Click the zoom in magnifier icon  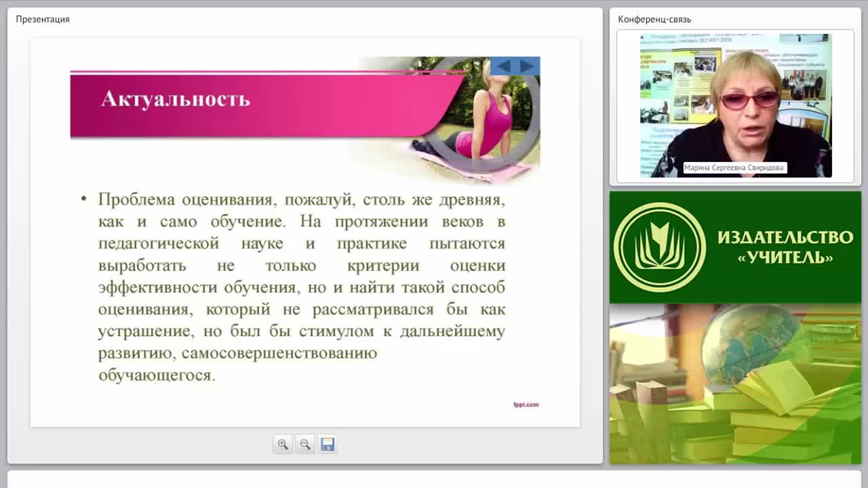(x=283, y=445)
